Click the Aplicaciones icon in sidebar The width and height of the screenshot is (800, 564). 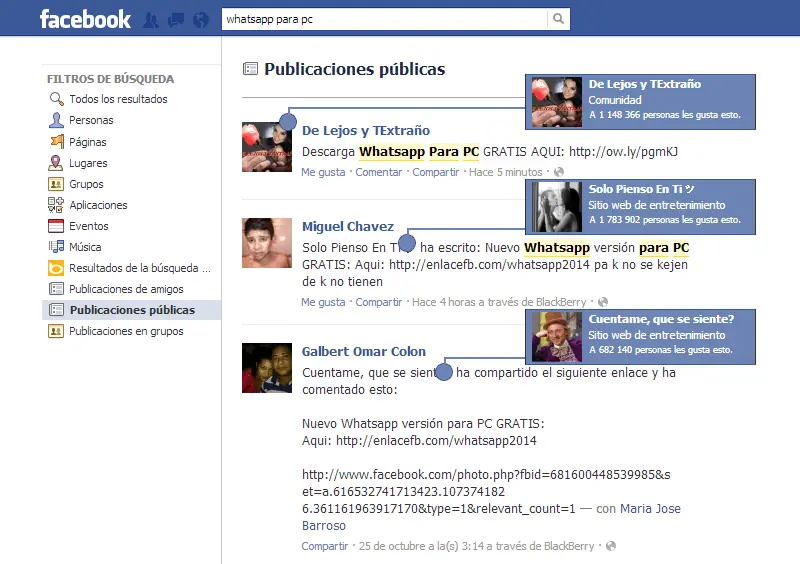pos(56,205)
